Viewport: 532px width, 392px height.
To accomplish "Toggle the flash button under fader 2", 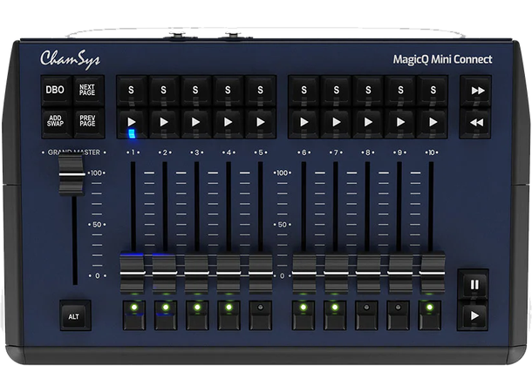I will [166, 315].
